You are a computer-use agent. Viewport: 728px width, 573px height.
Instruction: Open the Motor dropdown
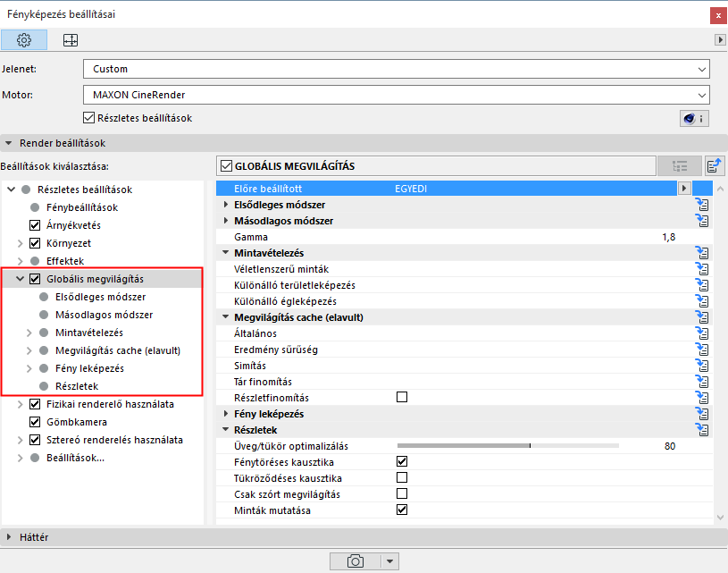point(397,95)
